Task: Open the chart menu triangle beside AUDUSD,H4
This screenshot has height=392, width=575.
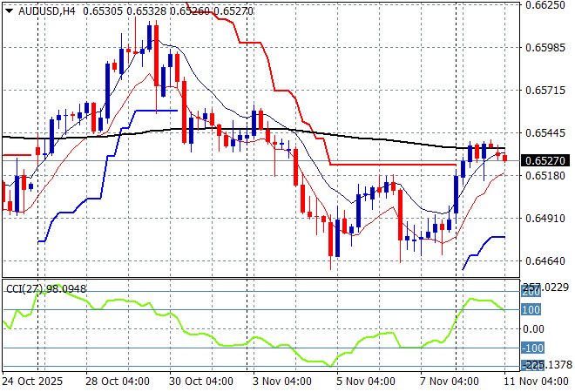Action: pos(7,9)
